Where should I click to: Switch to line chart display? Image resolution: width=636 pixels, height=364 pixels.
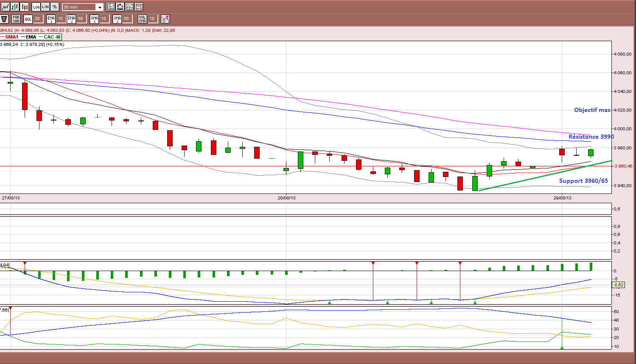coord(6,7)
